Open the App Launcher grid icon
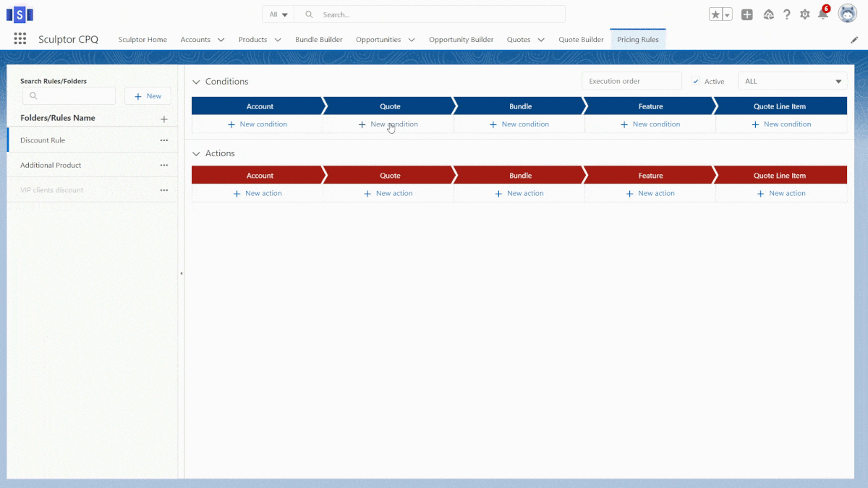Viewport: 868px width, 488px height. pyautogui.click(x=20, y=39)
